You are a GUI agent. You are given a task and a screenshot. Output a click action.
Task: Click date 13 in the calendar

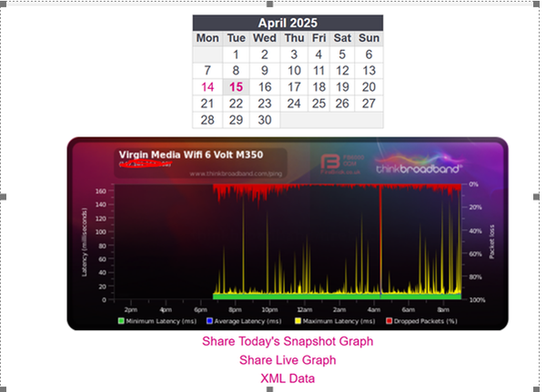[x=369, y=71]
